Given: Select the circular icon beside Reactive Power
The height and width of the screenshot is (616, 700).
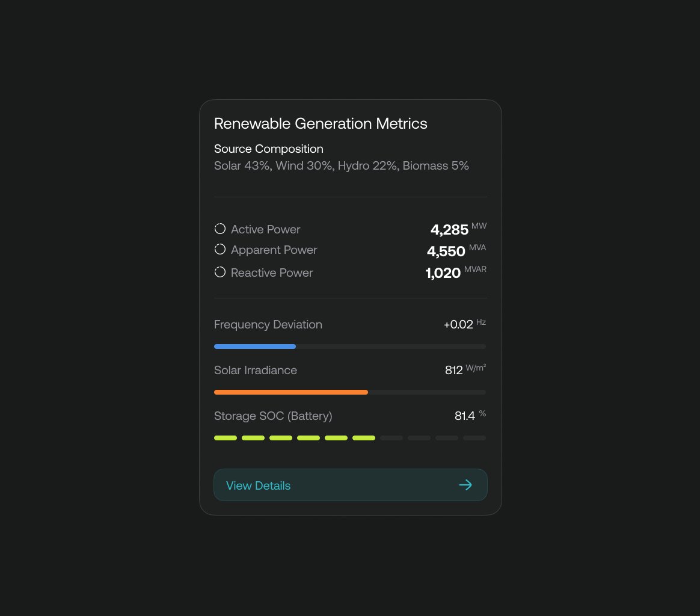Looking at the screenshot, I should (220, 271).
